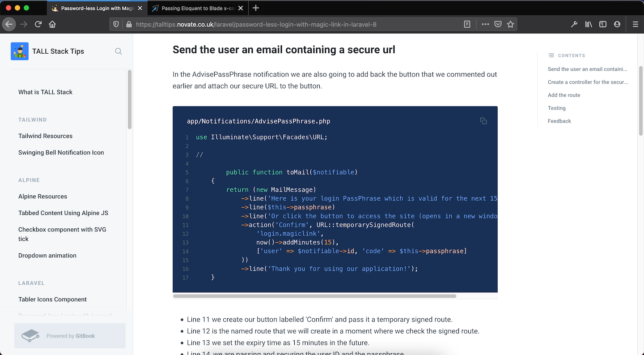The image size is (644, 355).
Task: Toggle reader view in address bar
Action: (x=467, y=24)
